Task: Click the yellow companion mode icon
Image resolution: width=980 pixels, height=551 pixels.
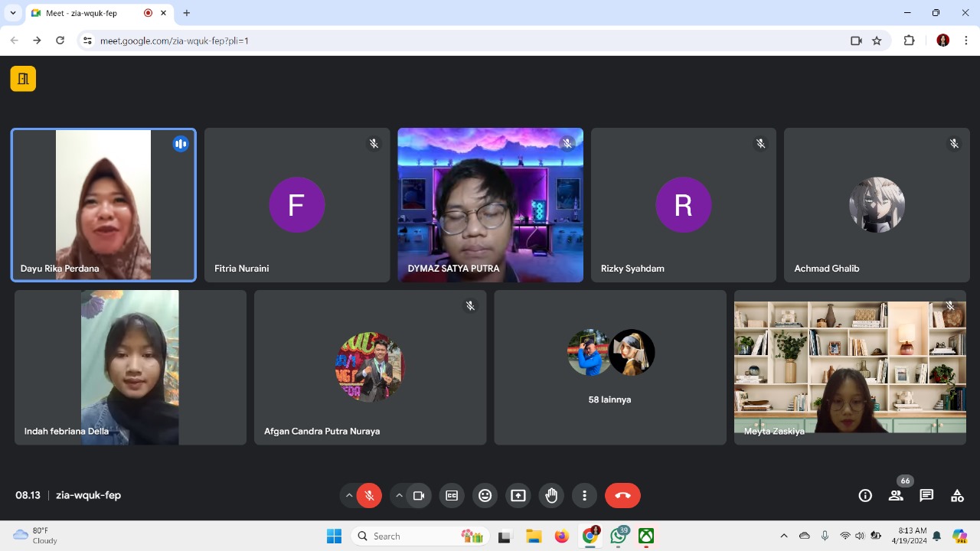Action: 23,79
